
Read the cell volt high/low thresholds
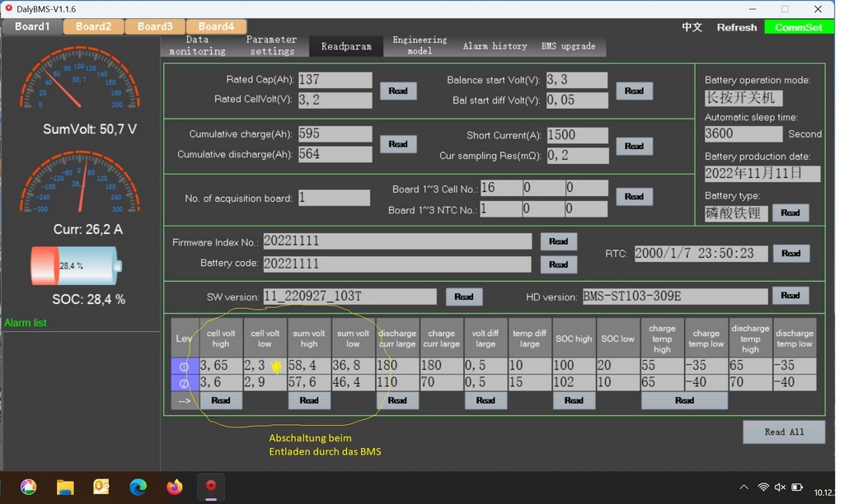221,401
